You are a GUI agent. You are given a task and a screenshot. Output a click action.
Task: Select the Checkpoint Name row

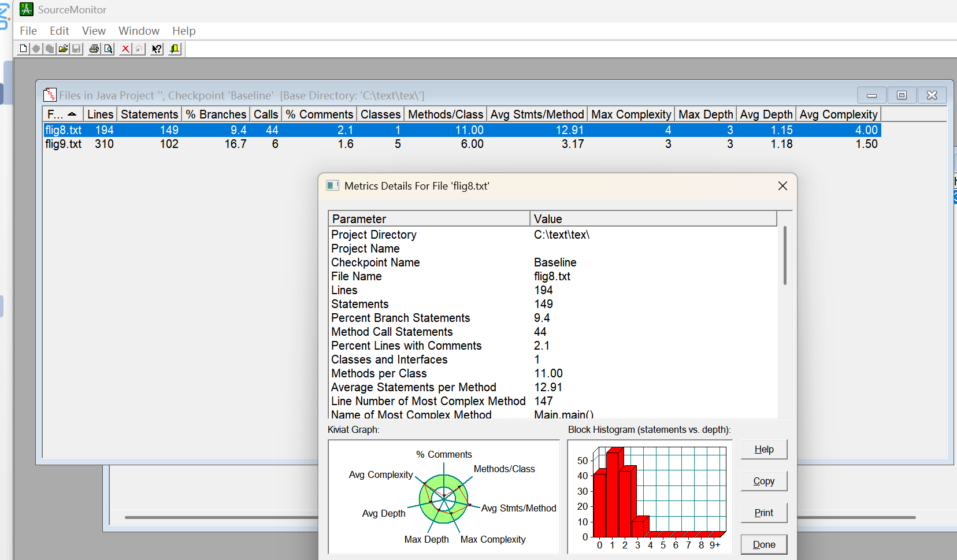click(x=553, y=262)
